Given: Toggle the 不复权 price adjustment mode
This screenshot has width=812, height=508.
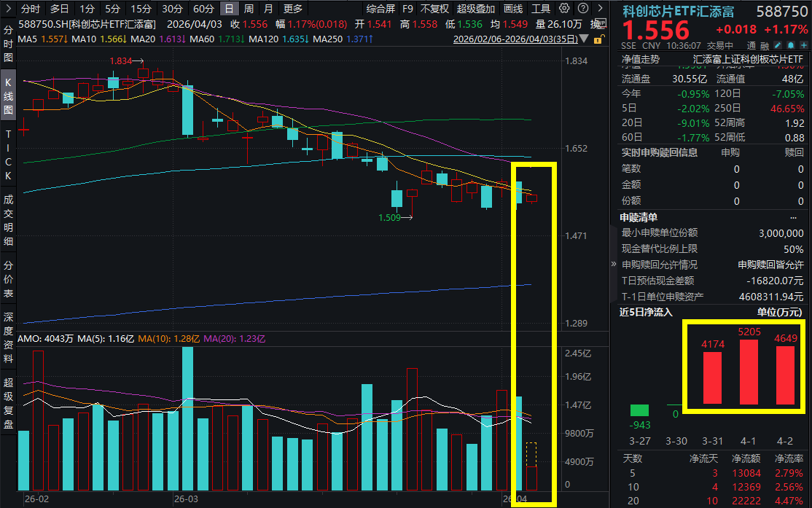Looking at the screenshot, I should click(436, 8).
